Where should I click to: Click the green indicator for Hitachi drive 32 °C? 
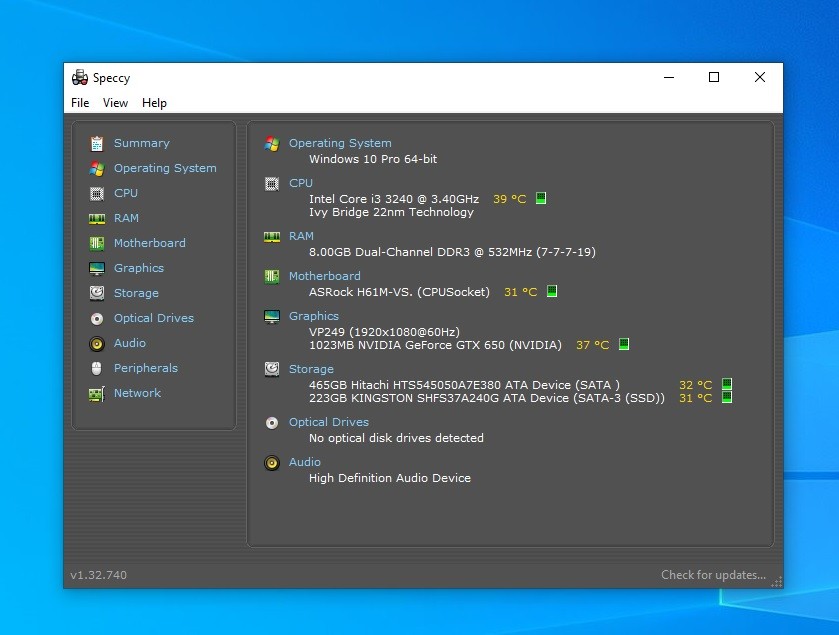pos(727,384)
